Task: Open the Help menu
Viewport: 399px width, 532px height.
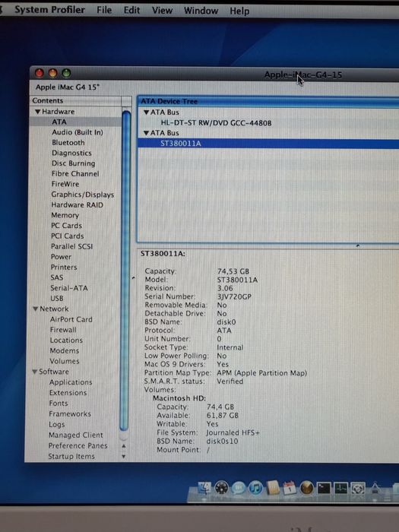Action: tap(239, 11)
